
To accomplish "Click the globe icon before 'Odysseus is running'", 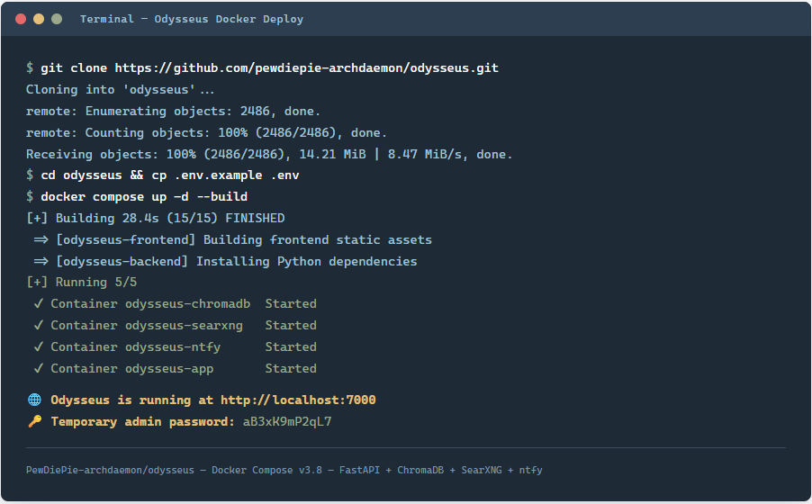I will (35, 400).
